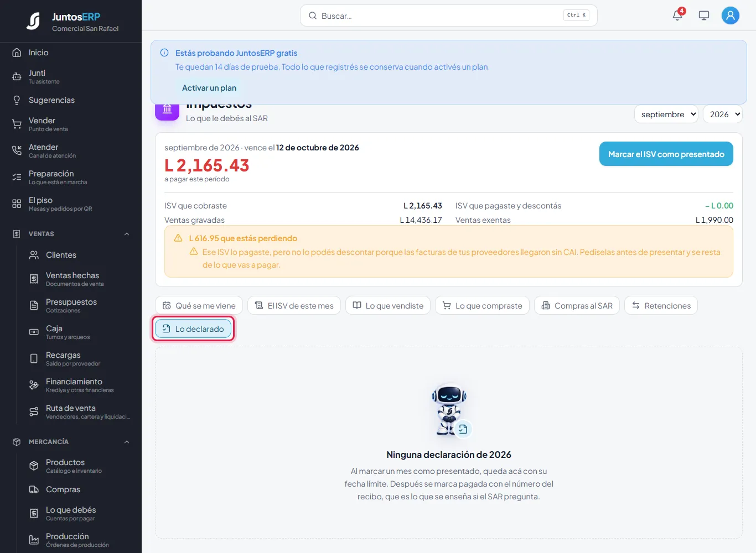Switch to El ISV de este mes tab
The width and height of the screenshot is (756, 553).
point(294,306)
